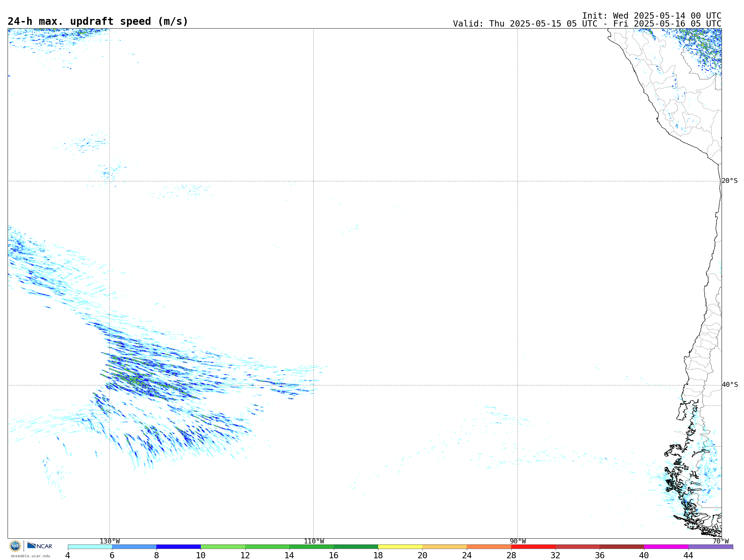
Task: Select the dark green 16-18 colorbar segment
Action: tap(356, 547)
